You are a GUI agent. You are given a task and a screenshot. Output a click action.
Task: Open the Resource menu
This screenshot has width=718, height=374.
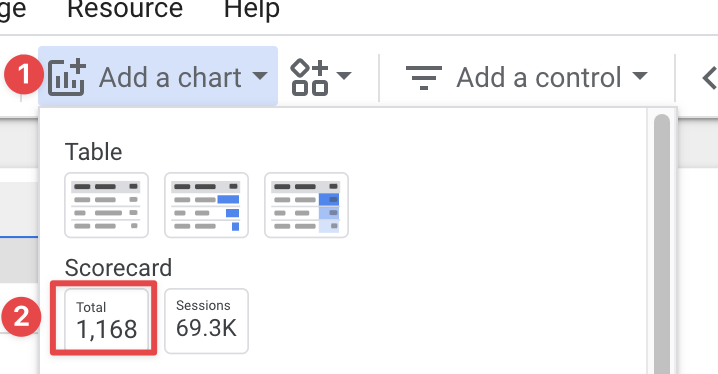125,9
